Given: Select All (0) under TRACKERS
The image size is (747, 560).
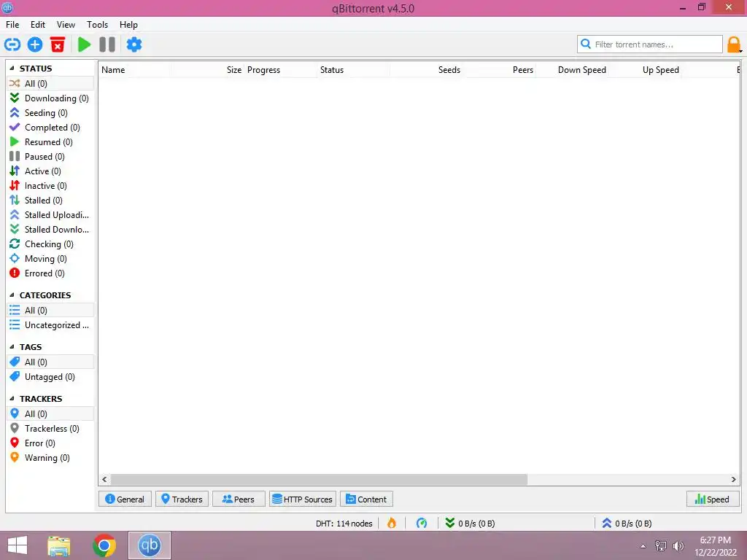Looking at the screenshot, I should click(50, 414).
